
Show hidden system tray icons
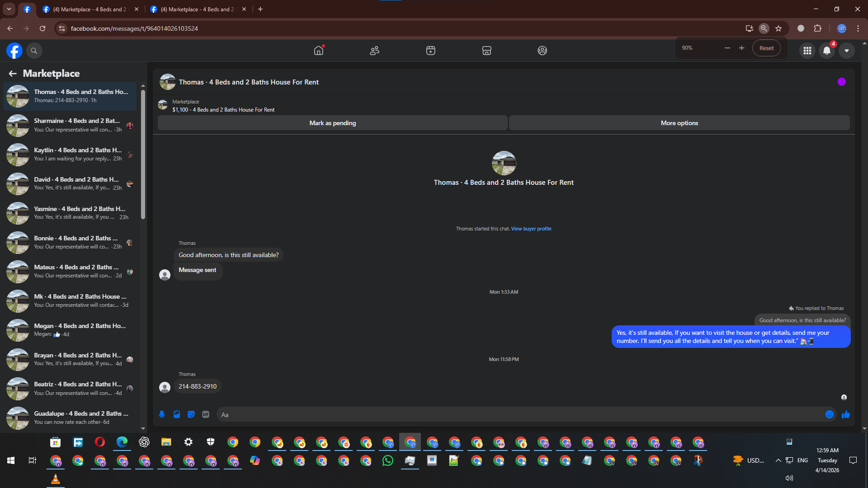[x=778, y=460]
